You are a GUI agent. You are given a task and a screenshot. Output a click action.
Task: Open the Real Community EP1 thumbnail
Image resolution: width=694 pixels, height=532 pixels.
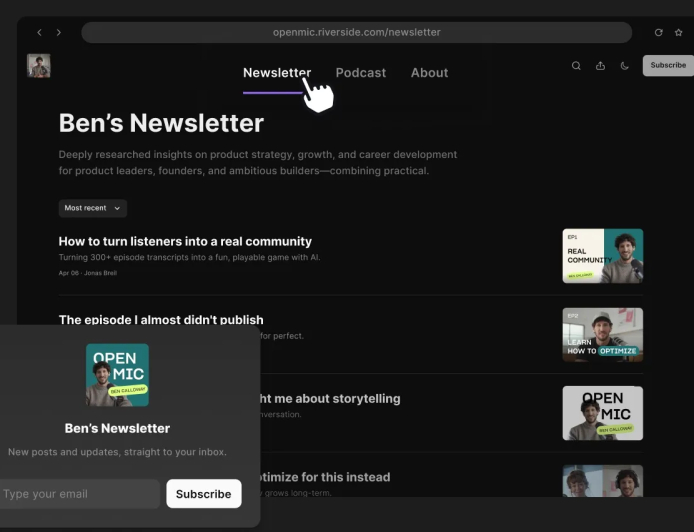pos(602,256)
